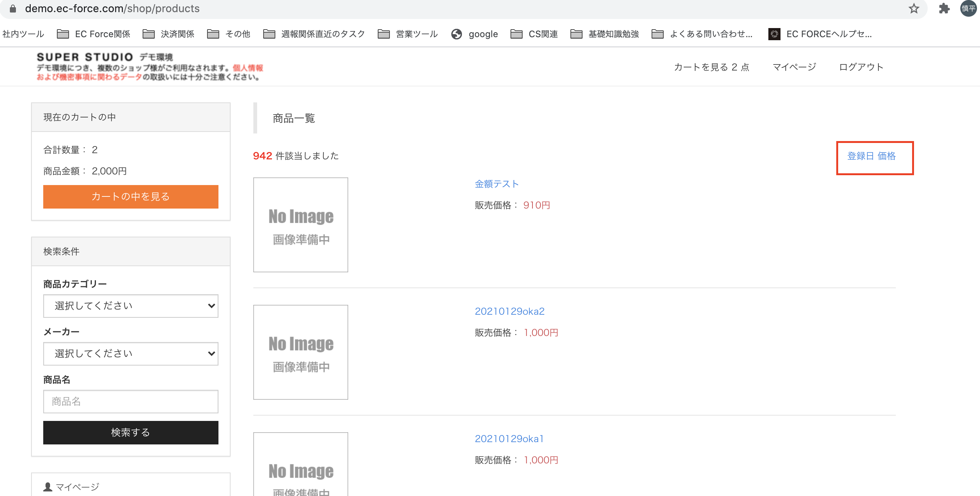Open the 週報関係直近のタスク bookmark folder
980x496 pixels.
coord(314,34)
